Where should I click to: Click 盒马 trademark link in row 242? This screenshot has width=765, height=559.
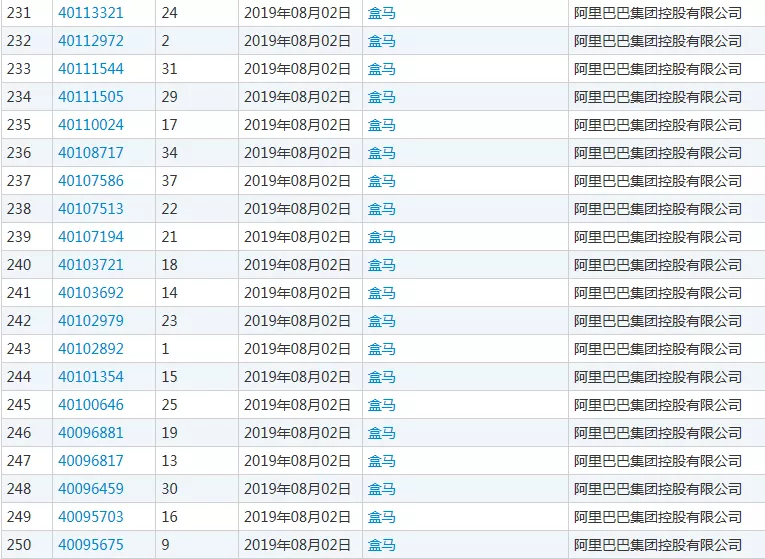(x=382, y=320)
